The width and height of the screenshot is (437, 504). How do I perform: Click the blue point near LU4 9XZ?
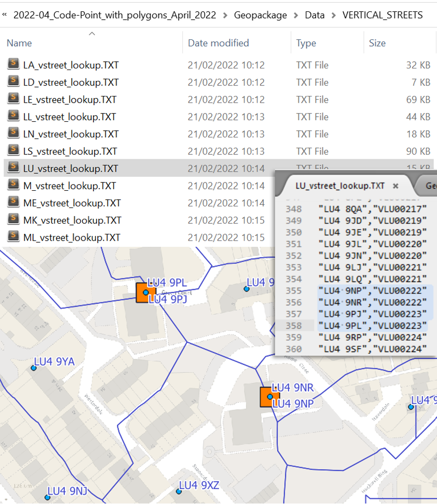click(x=179, y=492)
